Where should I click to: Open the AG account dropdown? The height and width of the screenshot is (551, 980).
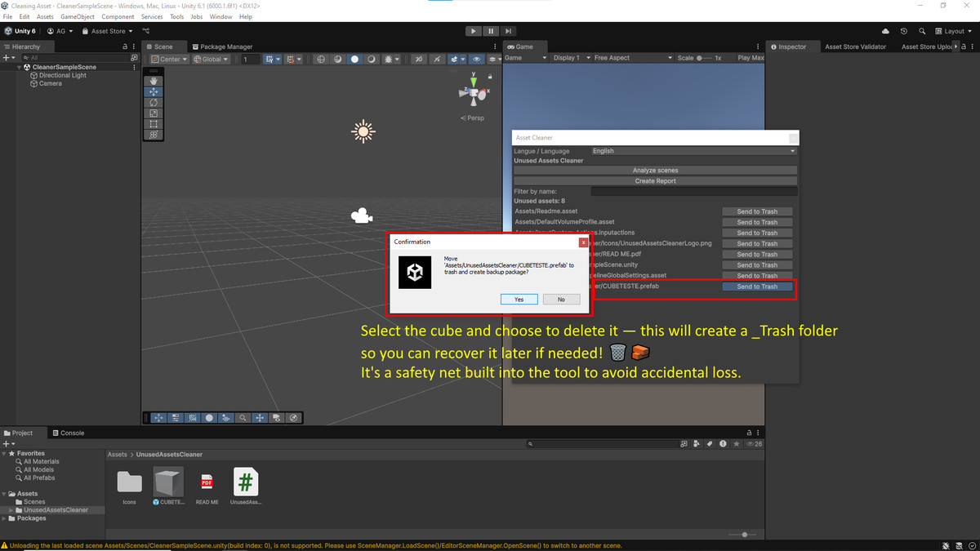tap(60, 31)
